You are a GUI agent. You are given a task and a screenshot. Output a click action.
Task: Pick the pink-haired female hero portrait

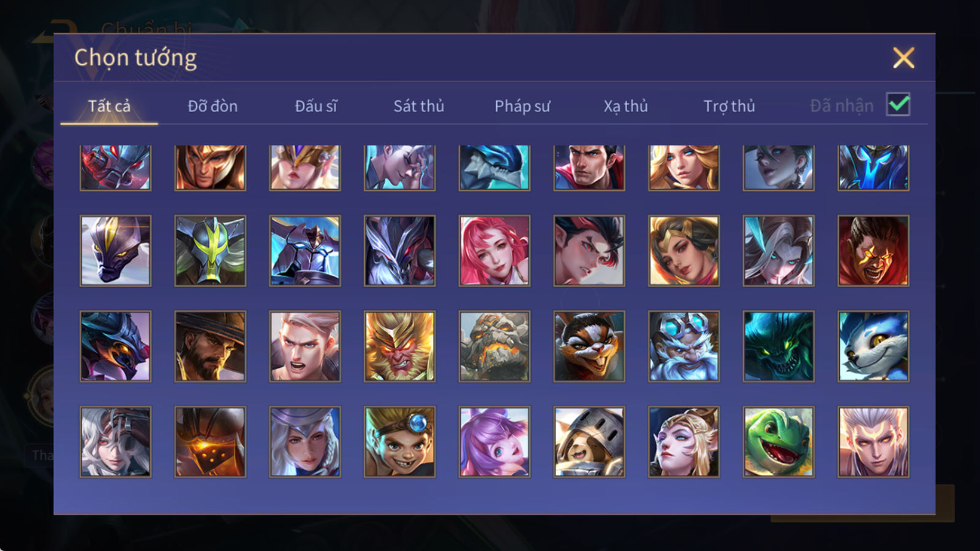pyautogui.click(x=494, y=251)
